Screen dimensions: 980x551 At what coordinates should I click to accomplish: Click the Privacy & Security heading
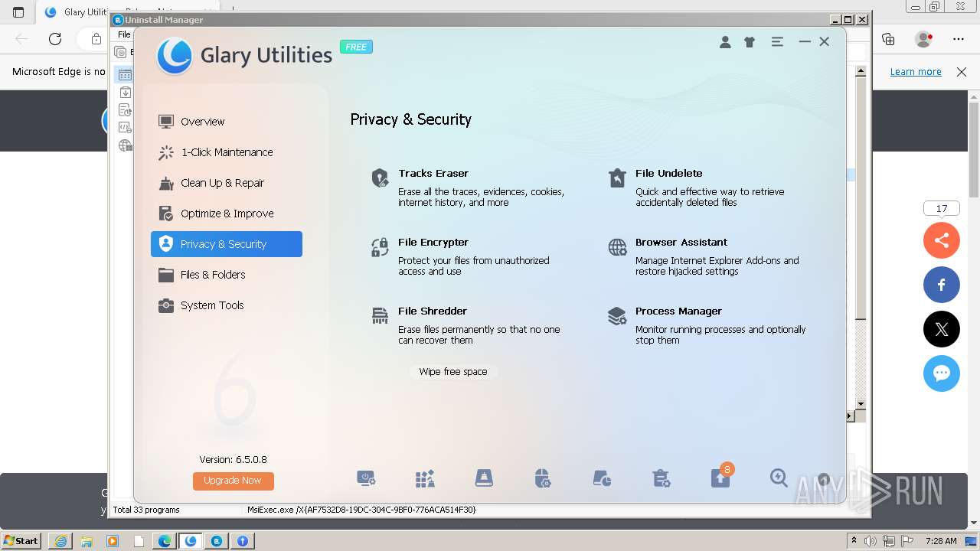click(x=410, y=120)
